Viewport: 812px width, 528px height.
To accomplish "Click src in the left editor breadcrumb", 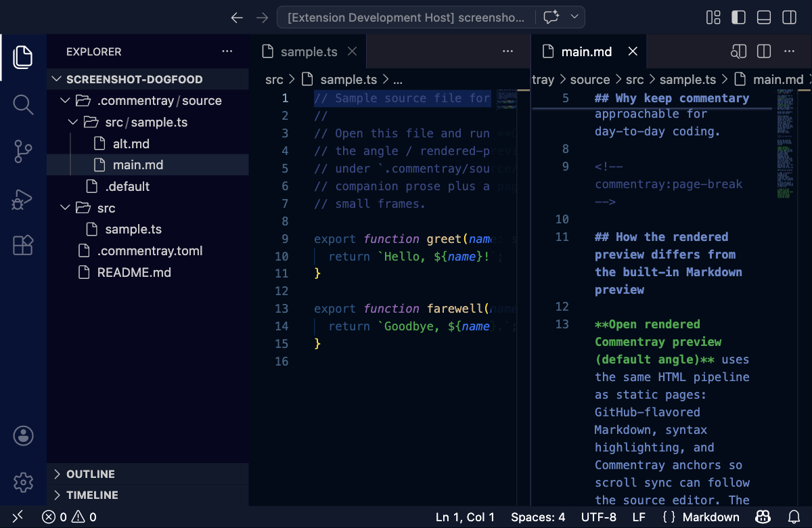I will [274, 79].
